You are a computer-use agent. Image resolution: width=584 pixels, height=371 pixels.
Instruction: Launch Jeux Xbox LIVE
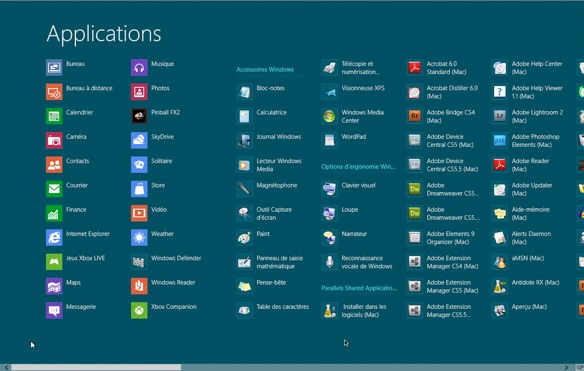(x=54, y=261)
